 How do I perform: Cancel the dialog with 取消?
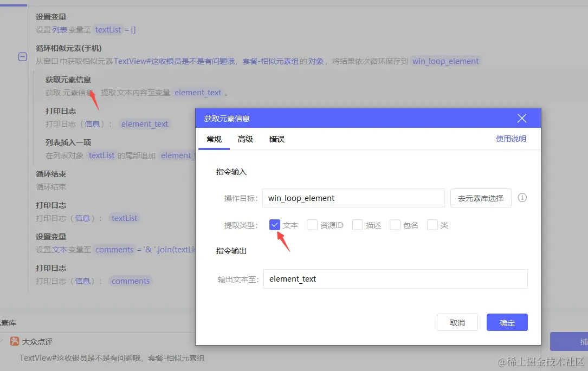click(x=457, y=322)
